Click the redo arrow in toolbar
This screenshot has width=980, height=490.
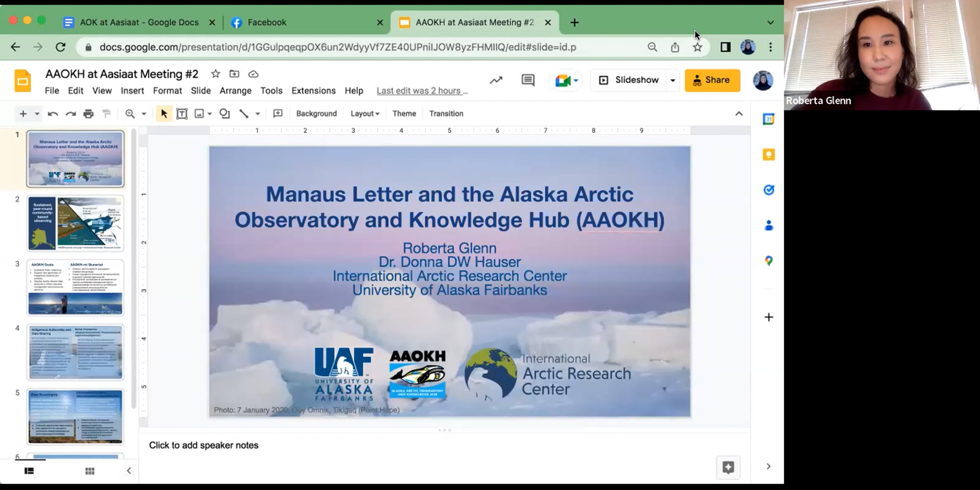[71, 114]
